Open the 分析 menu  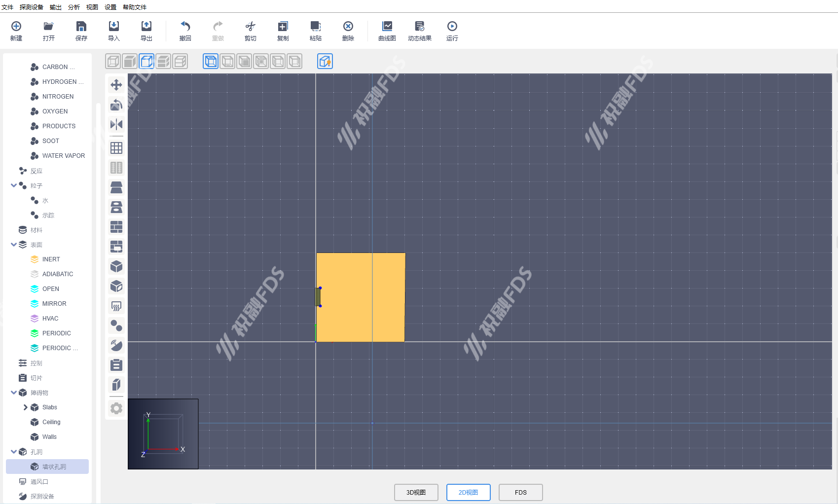pyautogui.click(x=74, y=7)
